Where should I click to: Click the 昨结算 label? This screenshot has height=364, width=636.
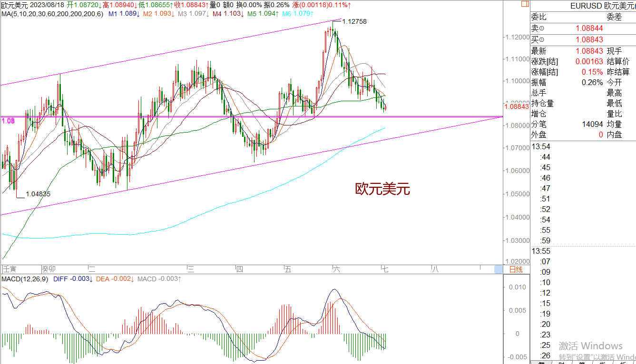click(x=618, y=72)
